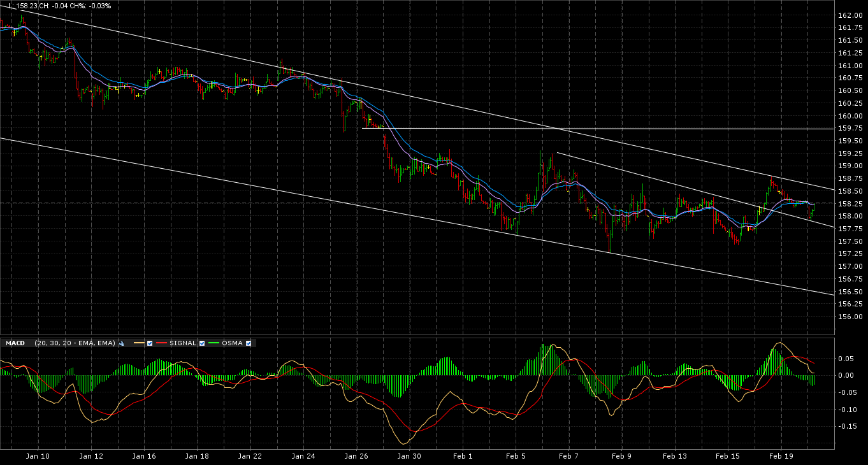This screenshot has height=465, width=868.
Task: Click the MACD parameters (20, 30, 20 - EMA, EMA)
Action: [75, 343]
